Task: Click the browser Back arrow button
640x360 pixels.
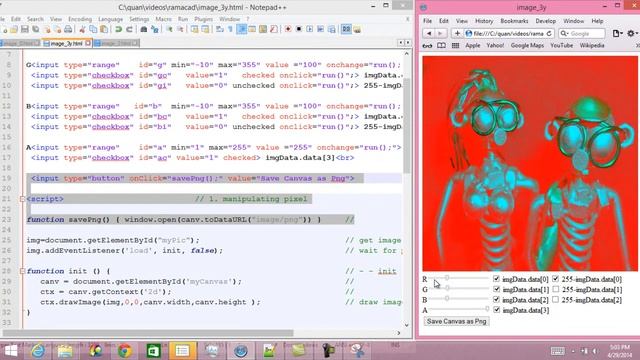Action: tap(429, 33)
